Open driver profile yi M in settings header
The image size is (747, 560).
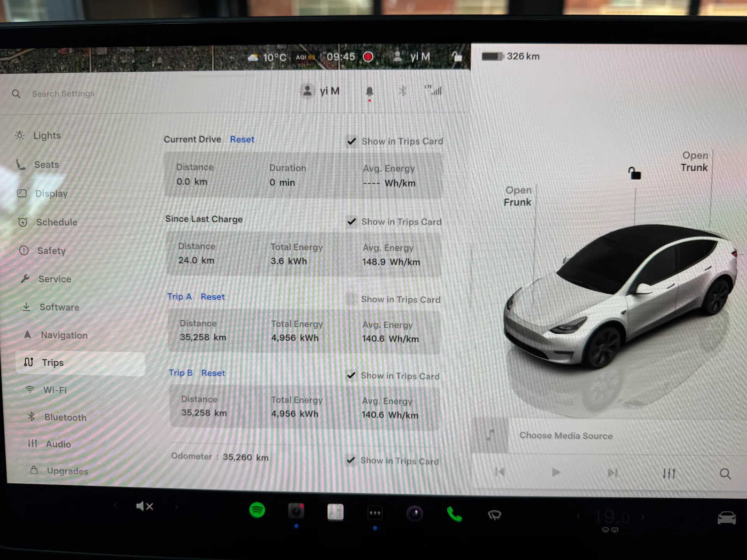321,91
